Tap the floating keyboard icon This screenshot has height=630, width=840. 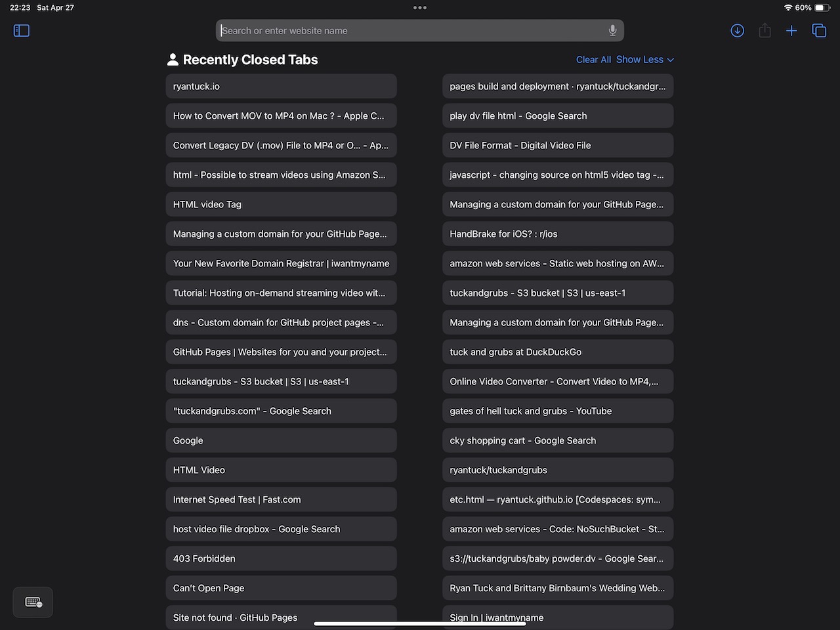click(33, 602)
